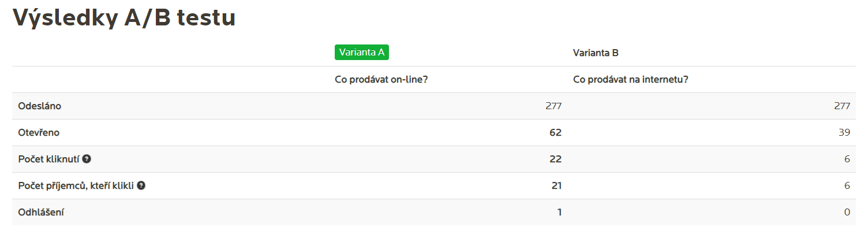Click Varianta A click count 22
The image size is (868, 242).
[555, 159]
